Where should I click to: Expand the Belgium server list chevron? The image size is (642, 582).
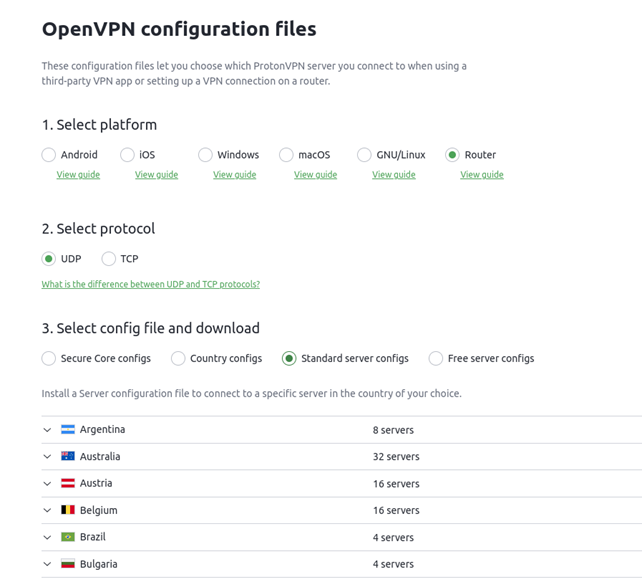coord(47,510)
